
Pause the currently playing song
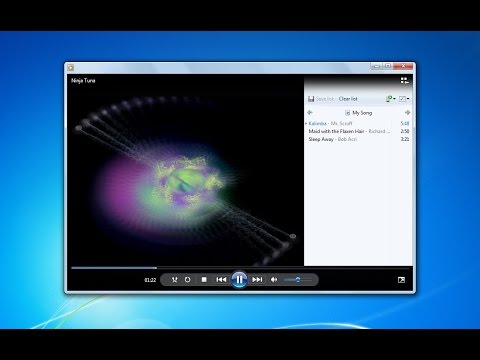click(x=239, y=280)
